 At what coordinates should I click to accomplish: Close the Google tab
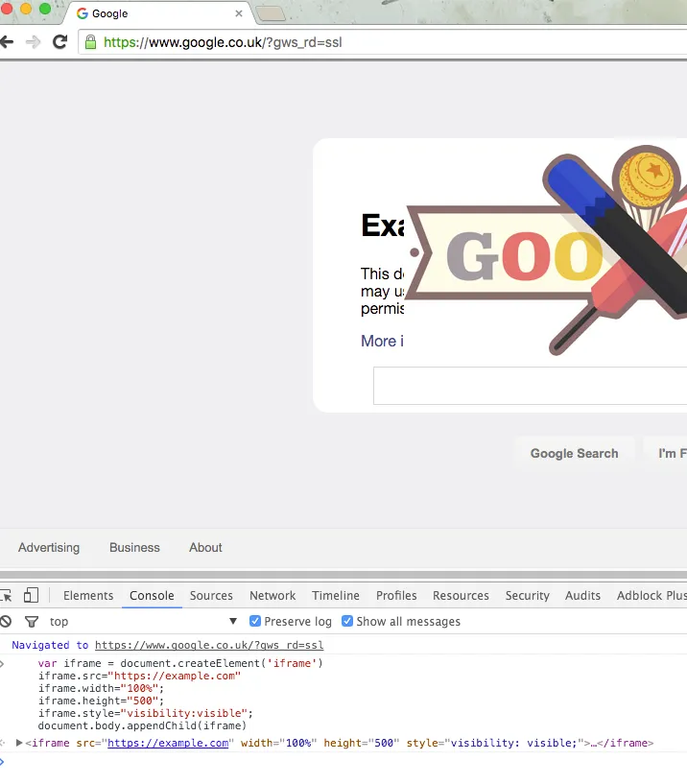[239, 13]
